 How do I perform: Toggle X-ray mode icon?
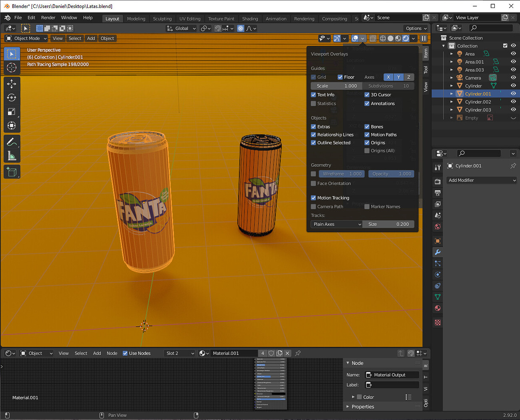pyautogui.click(x=373, y=38)
